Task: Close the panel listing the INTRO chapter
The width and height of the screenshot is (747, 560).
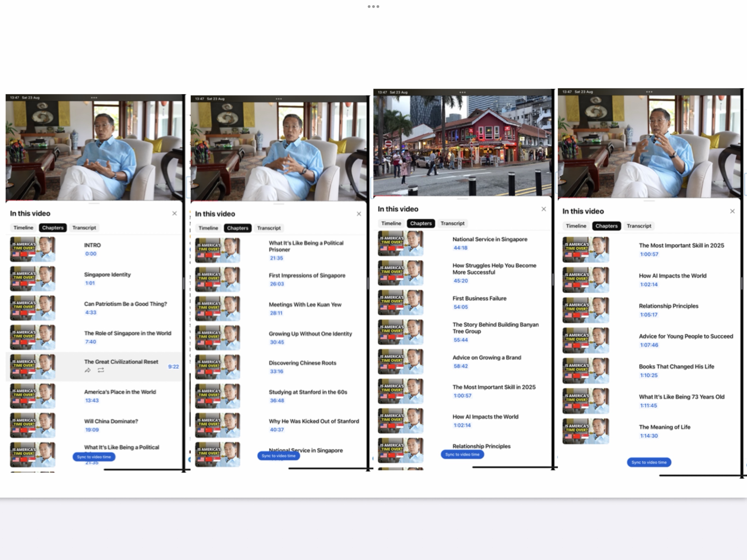Action: [x=174, y=213]
